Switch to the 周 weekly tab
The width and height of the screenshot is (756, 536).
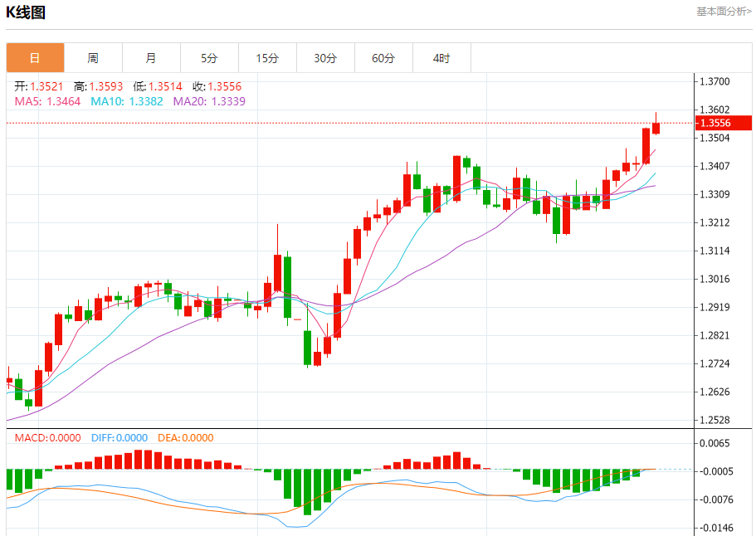[93, 58]
